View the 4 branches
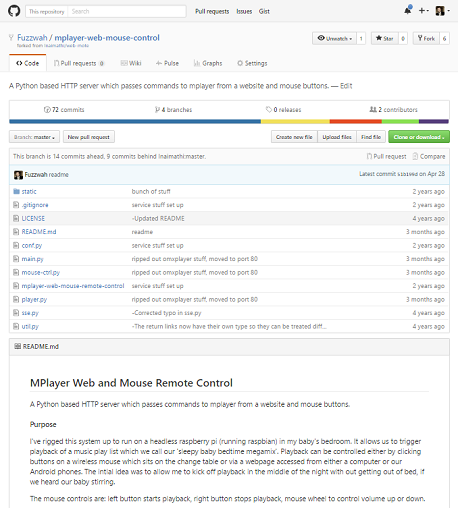 coord(173,110)
